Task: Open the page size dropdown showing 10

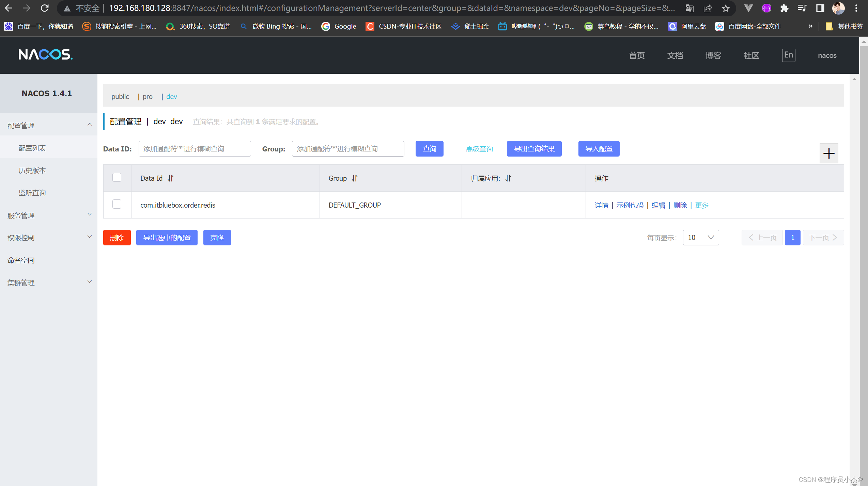Action: pos(701,238)
